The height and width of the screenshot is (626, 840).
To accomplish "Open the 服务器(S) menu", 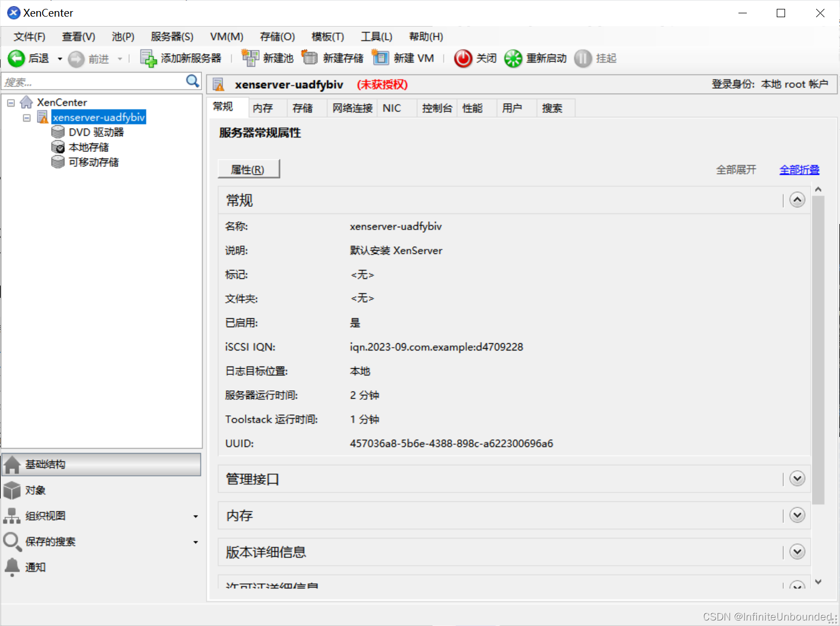I will [172, 37].
